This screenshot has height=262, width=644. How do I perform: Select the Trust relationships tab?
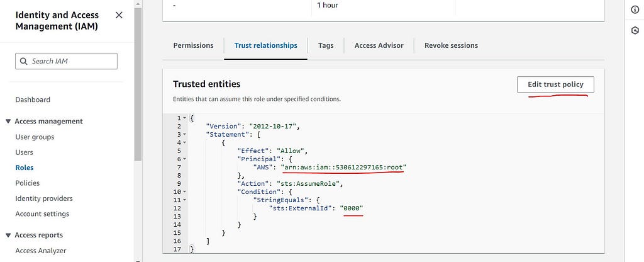(266, 45)
